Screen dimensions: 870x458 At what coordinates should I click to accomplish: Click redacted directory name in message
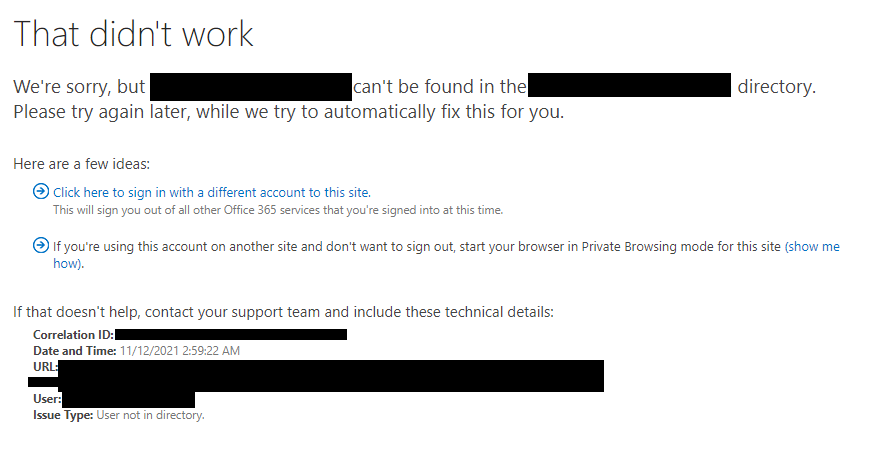pyautogui.click(x=629, y=85)
